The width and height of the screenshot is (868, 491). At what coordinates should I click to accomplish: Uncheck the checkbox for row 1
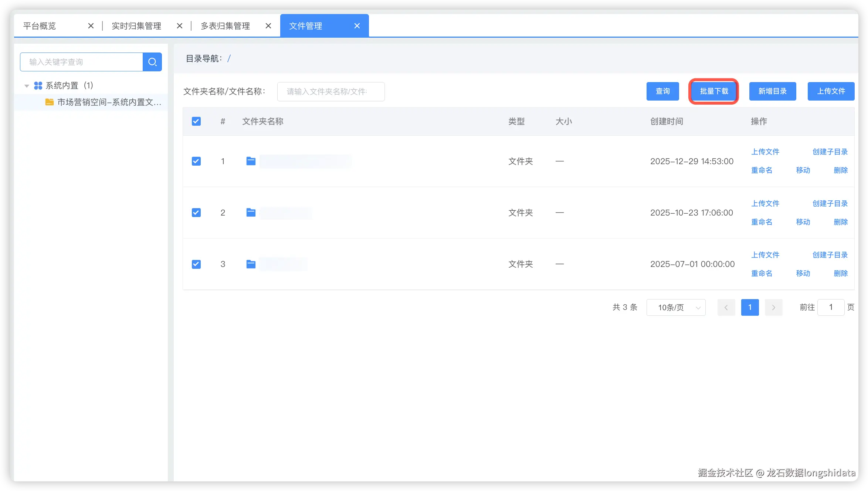[196, 161]
